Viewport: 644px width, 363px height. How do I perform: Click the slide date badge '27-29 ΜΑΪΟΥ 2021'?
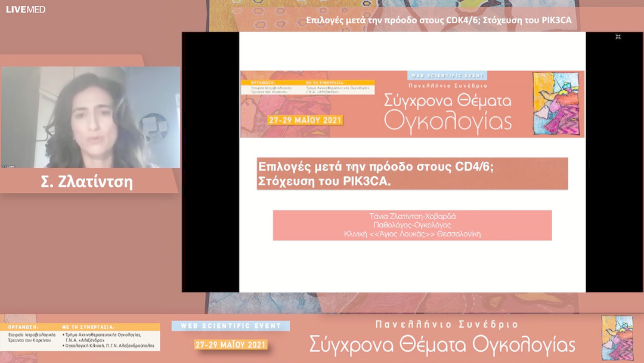point(305,120)
